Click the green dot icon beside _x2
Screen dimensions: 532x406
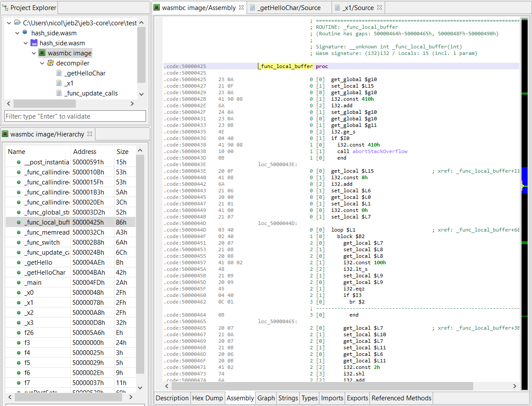[19, 312]
